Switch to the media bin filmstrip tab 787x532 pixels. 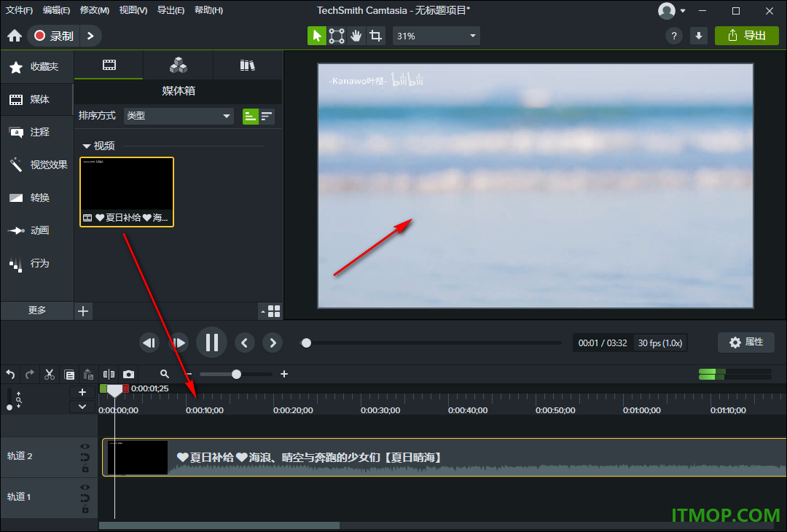pyautogui.click(x=109, y=65)
